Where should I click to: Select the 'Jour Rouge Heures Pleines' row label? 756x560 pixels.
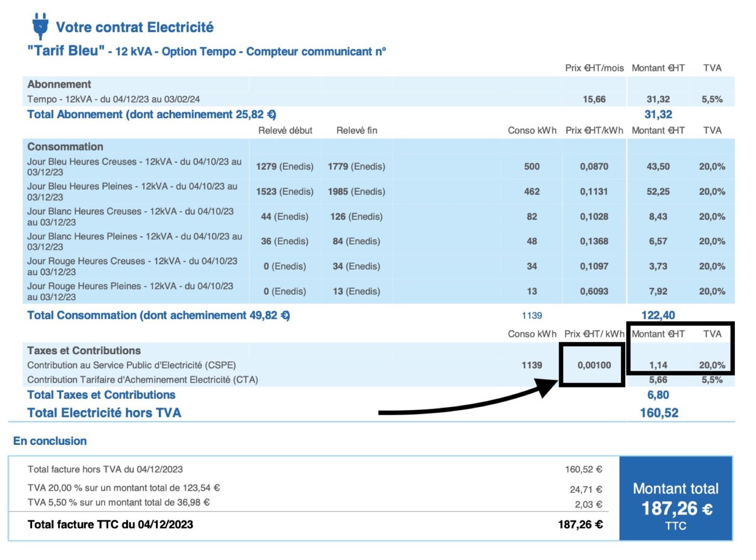130,291
